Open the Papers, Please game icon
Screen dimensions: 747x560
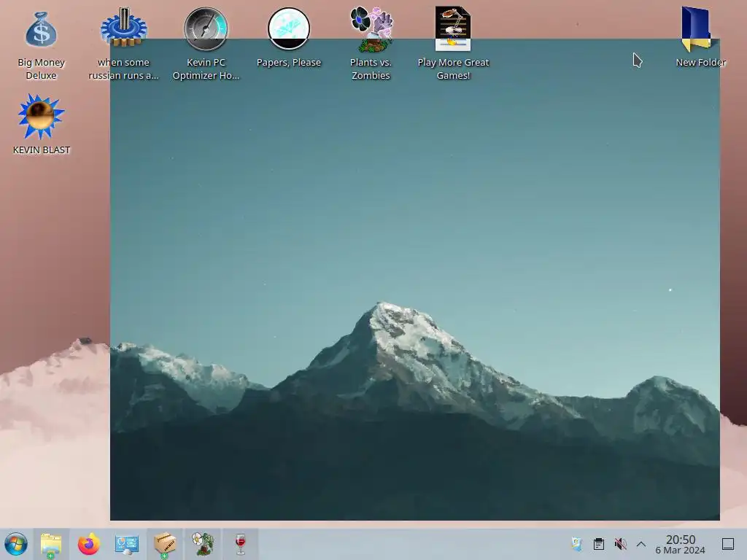point(289,29)
